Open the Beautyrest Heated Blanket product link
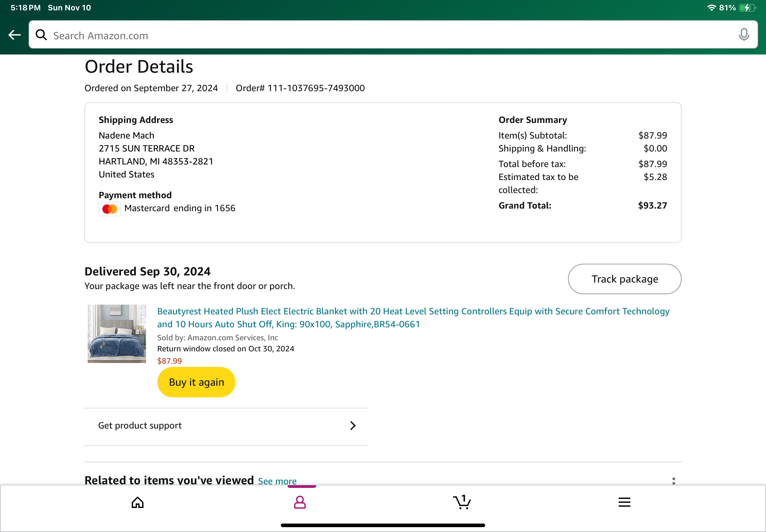The height and width of the screenshot is (532, 766). [413, 318]
